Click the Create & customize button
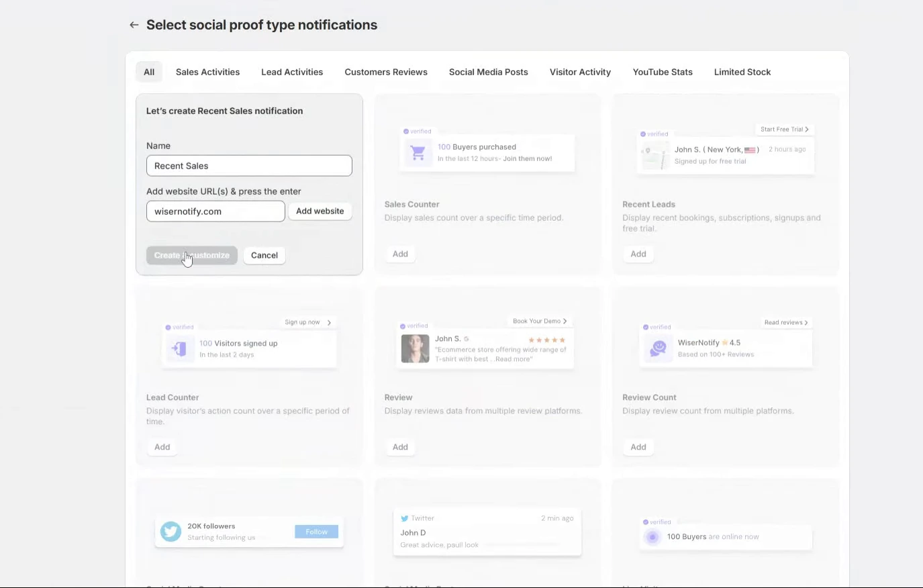Image resolution: width=923 pixels, height=588 pixels. click(192, 255)
